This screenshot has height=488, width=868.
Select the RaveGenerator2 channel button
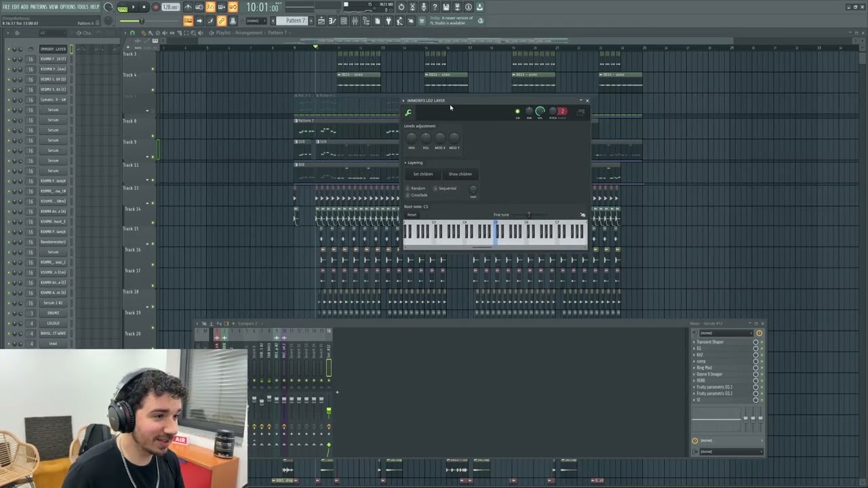53,242
